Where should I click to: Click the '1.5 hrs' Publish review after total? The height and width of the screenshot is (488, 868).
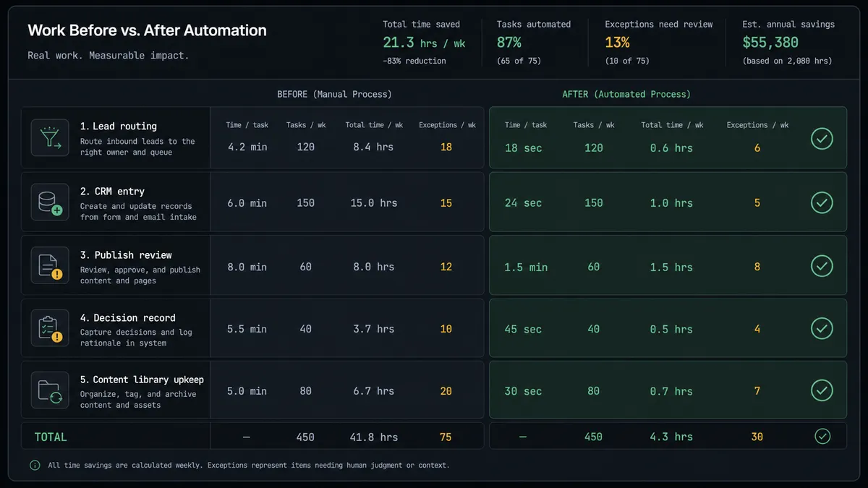click(x=672, y=267)
